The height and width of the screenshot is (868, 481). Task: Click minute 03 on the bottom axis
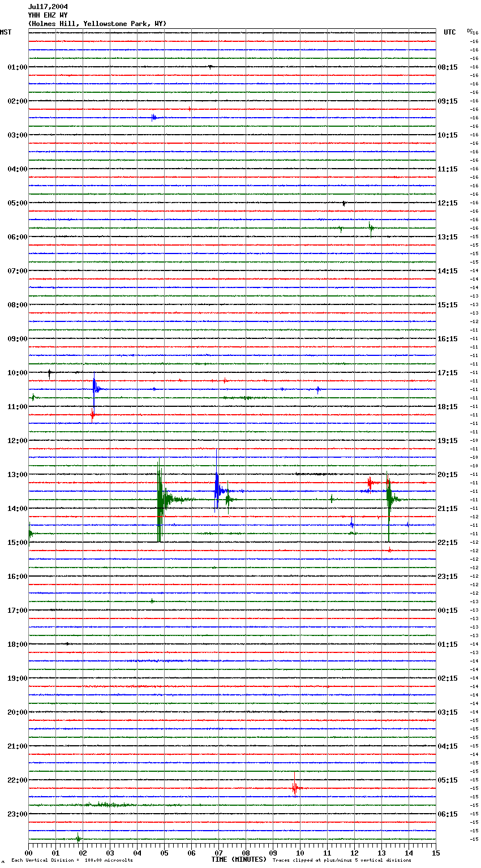[110, 853]
